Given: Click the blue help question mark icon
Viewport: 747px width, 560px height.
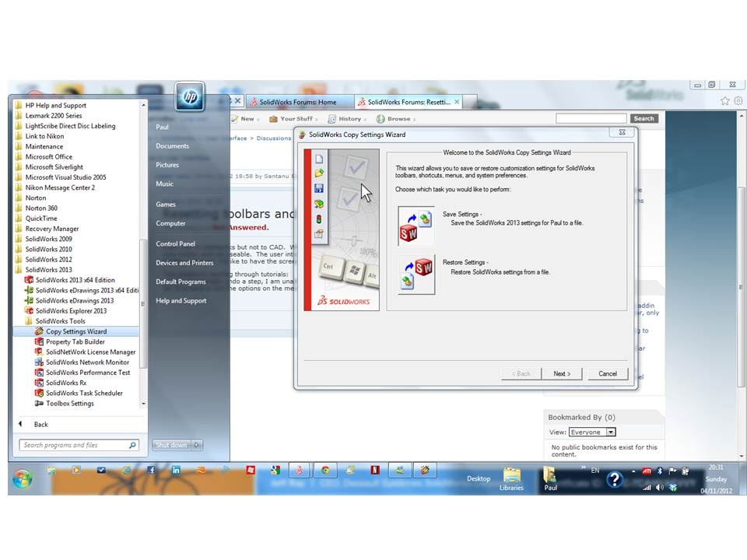Looking at the screenshot, I should pos(615,480).
